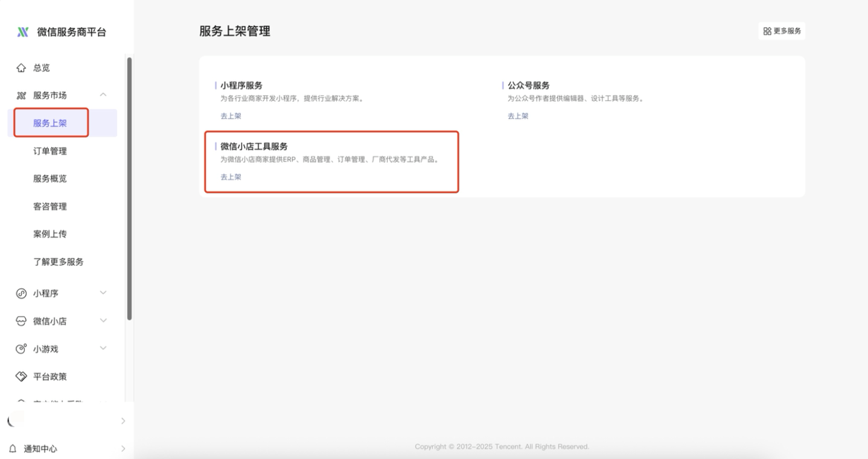Click the 服务市场 sidebar icon
Image resolution: width=868 pixels, height=459 pixels.
[x=21, y=95]
